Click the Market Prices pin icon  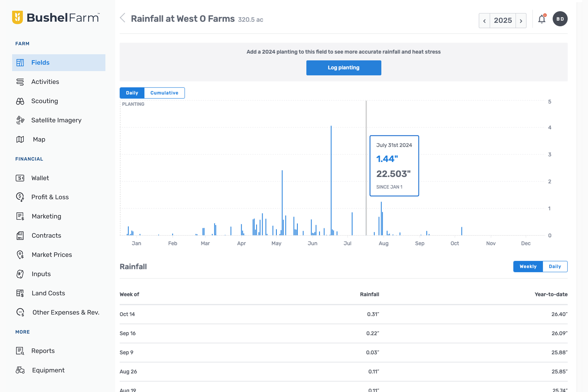pos(20,255)
